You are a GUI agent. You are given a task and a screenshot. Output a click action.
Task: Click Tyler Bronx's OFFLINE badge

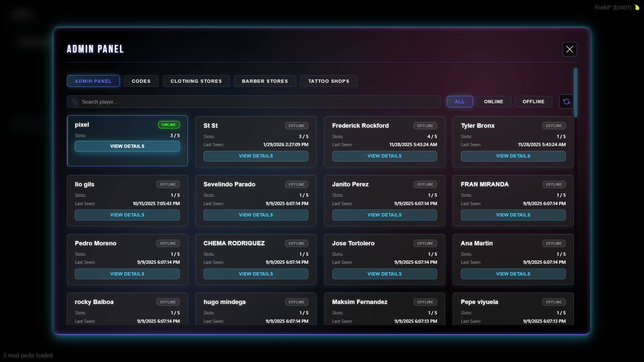click(x=554, y=126)
